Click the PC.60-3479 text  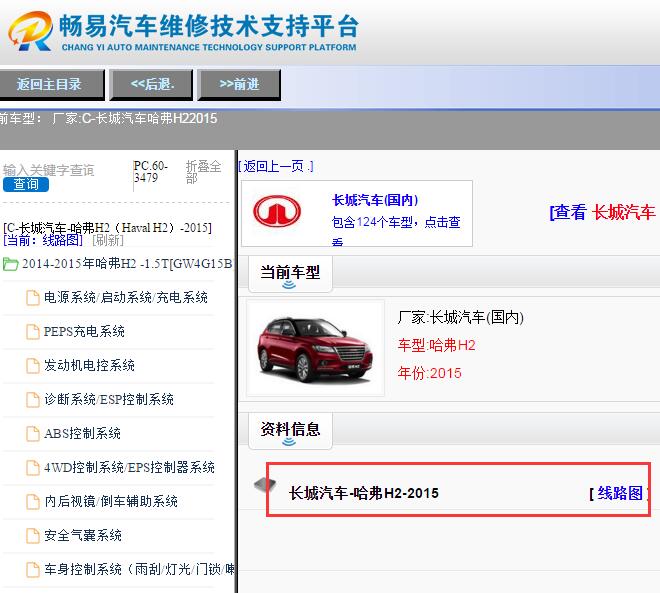[150, 172]
